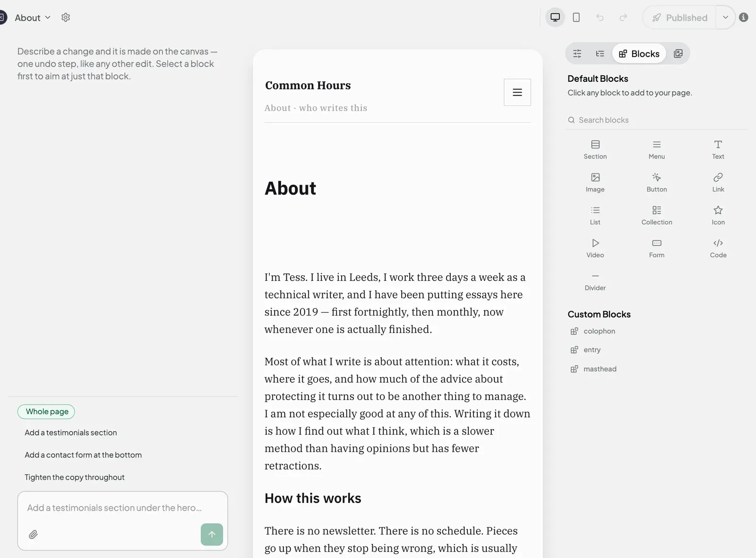Open page settings gear icon
The image size is (756, 558).
click(66, 17)
